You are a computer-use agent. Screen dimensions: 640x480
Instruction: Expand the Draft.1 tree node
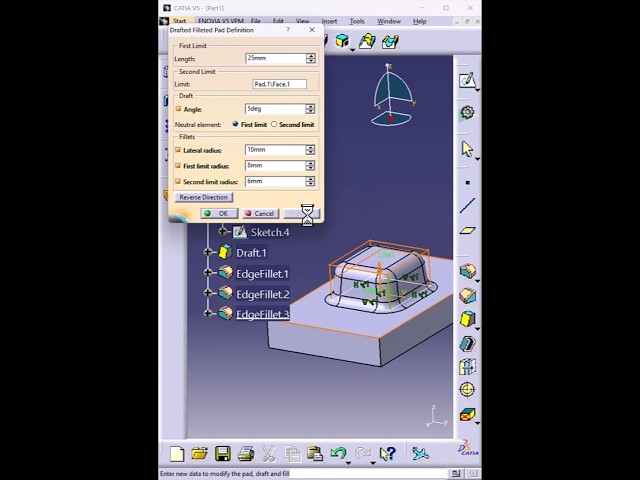tap(208, 252)
